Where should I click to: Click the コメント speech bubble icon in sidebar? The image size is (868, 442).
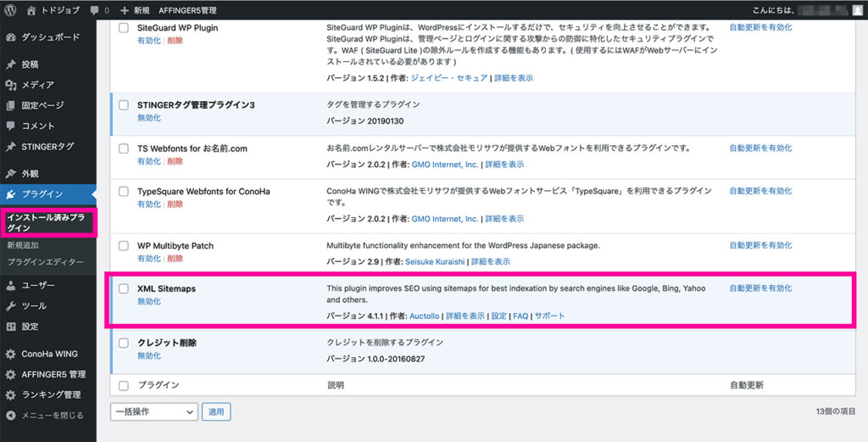point(10,126)
